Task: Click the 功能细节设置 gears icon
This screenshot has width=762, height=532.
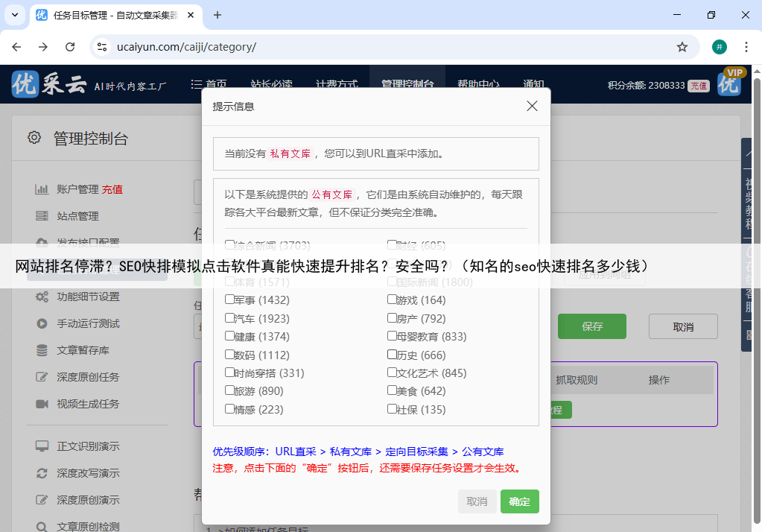Action: [x=42, y=297]
